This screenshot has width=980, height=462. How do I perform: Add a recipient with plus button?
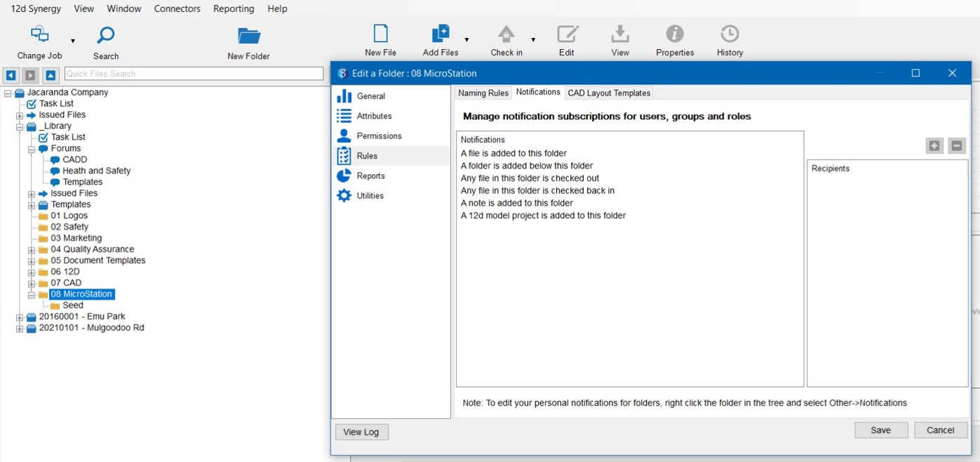coord(934,145)
